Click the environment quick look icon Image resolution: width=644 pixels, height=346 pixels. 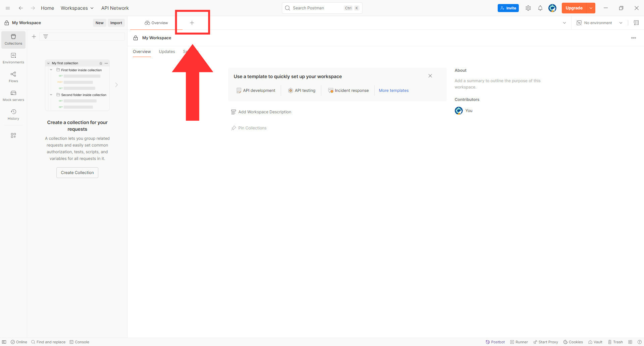coord(636,23)
